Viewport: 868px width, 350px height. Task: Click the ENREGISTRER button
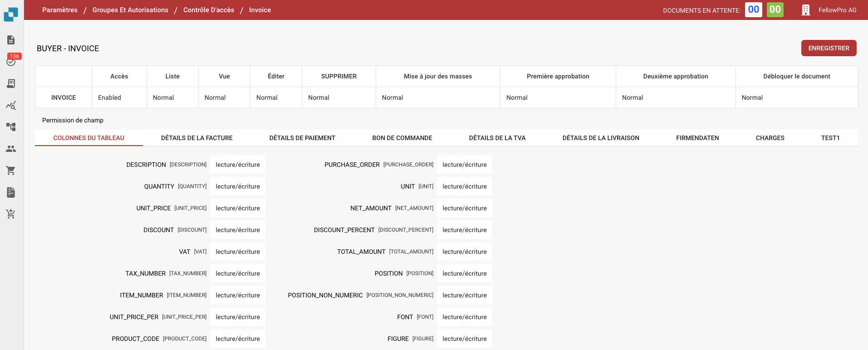pyautogui.click(x=829, y=48)
